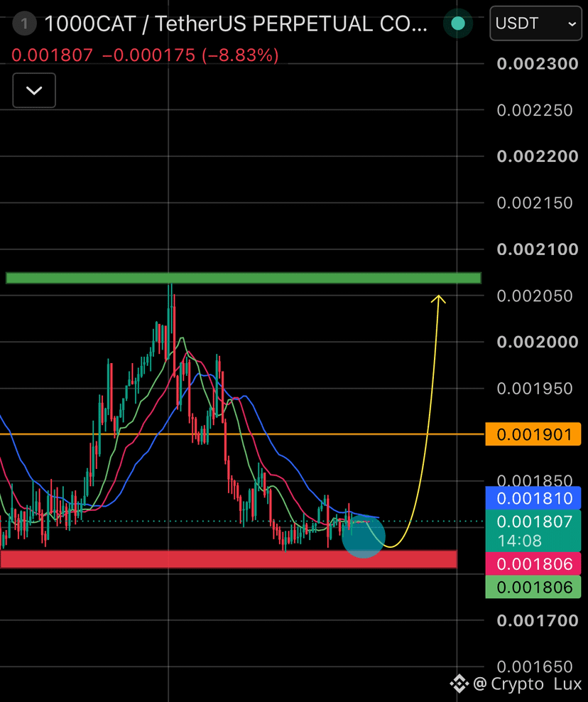Select the red support zone rectangle

(x=229, y=559)
